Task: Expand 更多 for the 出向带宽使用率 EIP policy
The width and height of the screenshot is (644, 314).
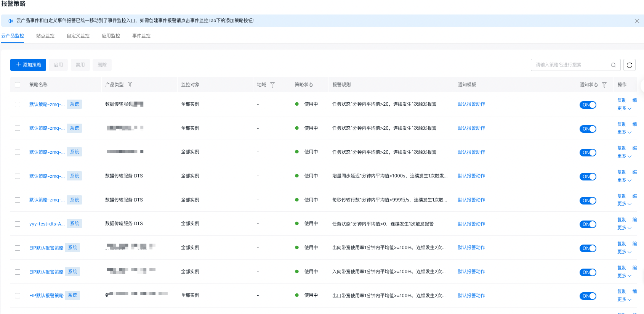Action: tap(624, 252)
